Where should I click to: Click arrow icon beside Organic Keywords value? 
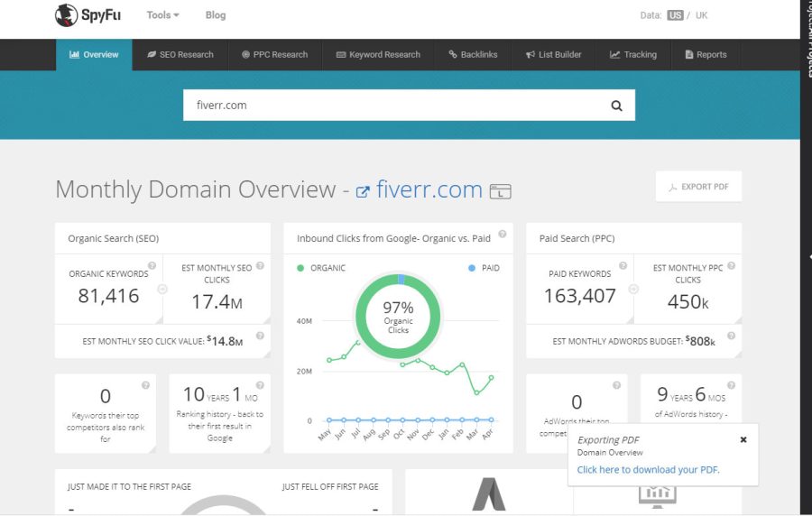tap(162, 290)
